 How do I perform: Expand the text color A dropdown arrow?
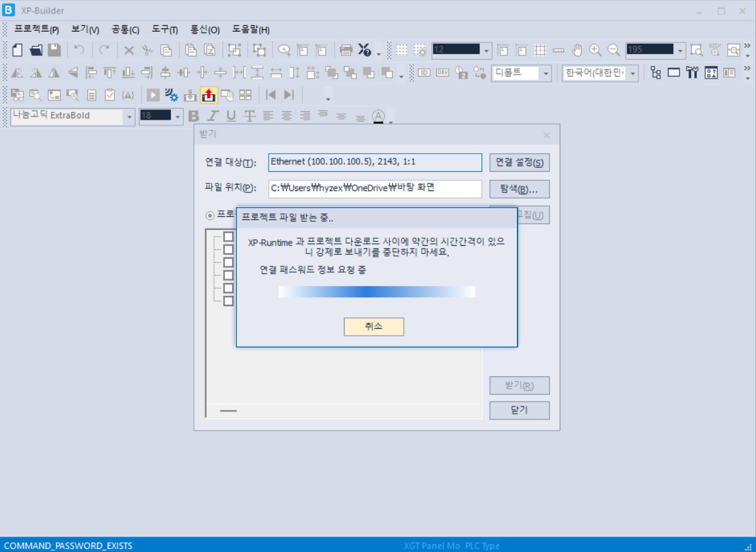391,122
